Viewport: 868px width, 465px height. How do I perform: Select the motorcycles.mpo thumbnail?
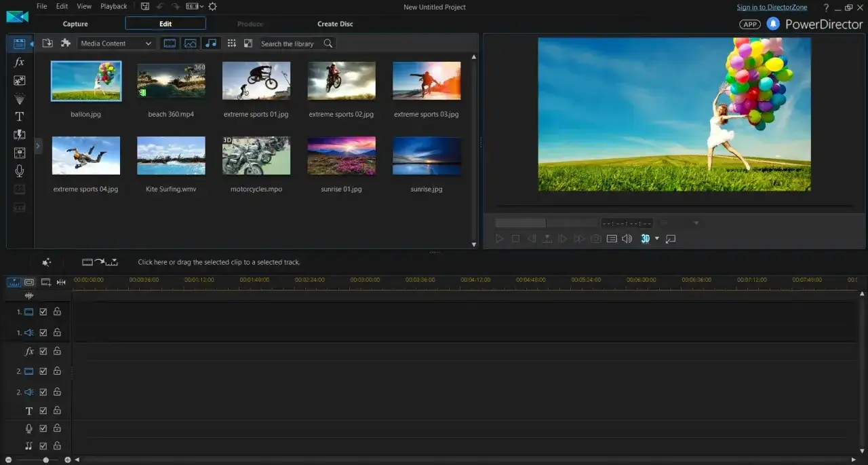pos(256,155)
